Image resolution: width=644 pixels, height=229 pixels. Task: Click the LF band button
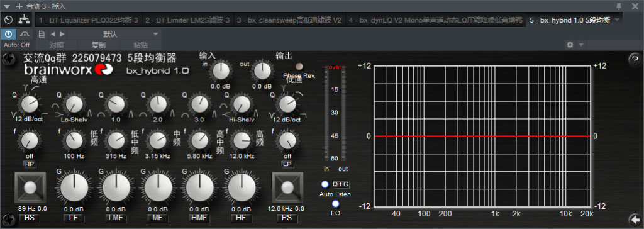74,218
